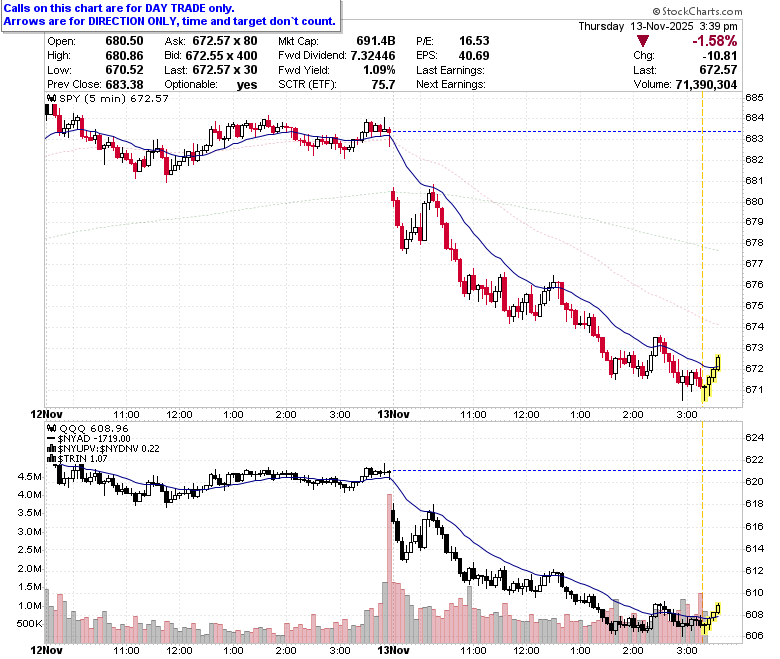Click the StockCharts.com copyright label

(x=697, y=11)
